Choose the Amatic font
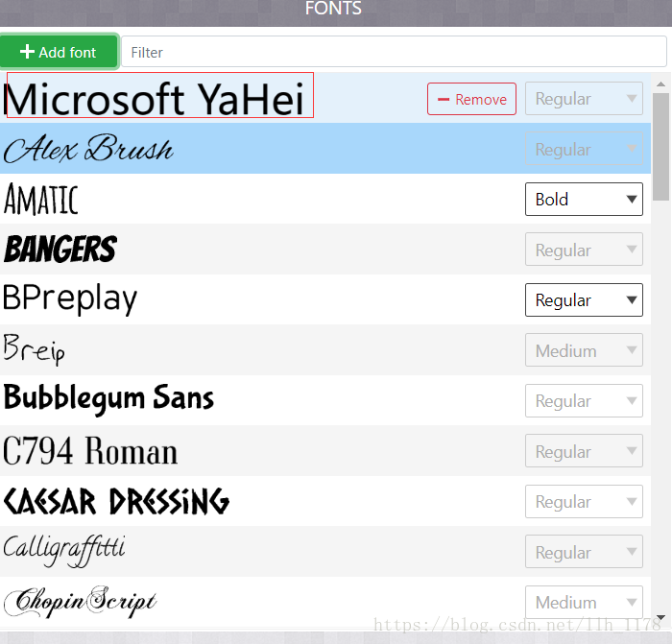The width and height of the screenshot is (672, 644). click(325, 199)
